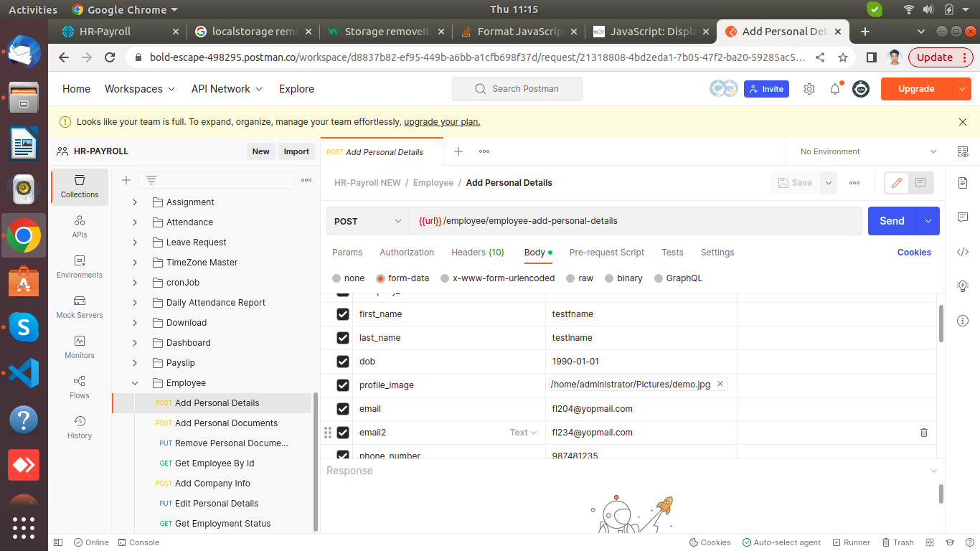
Task: Open the code snippet panel icon
Action: 963,252
